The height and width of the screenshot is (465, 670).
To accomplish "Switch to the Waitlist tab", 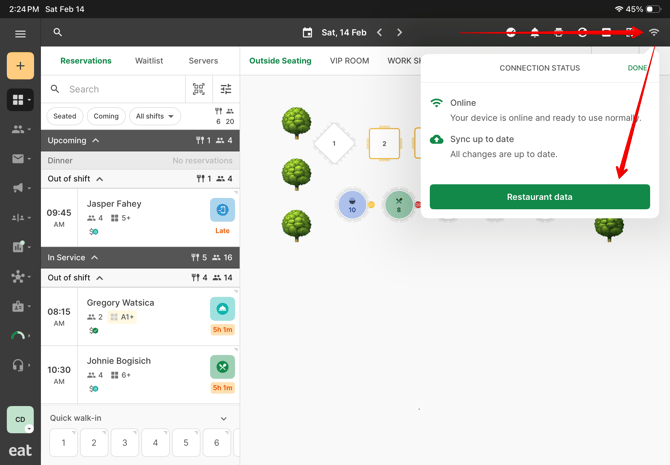I will point(149,61).
